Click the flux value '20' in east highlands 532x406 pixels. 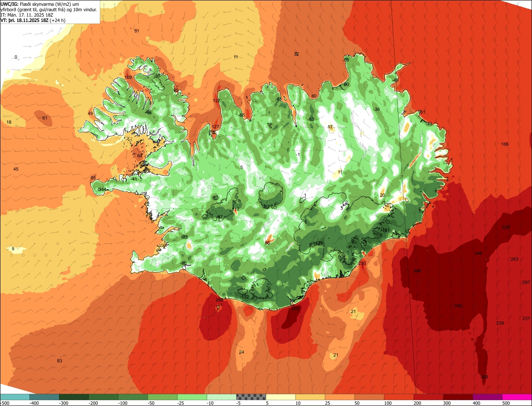[382, 195]
